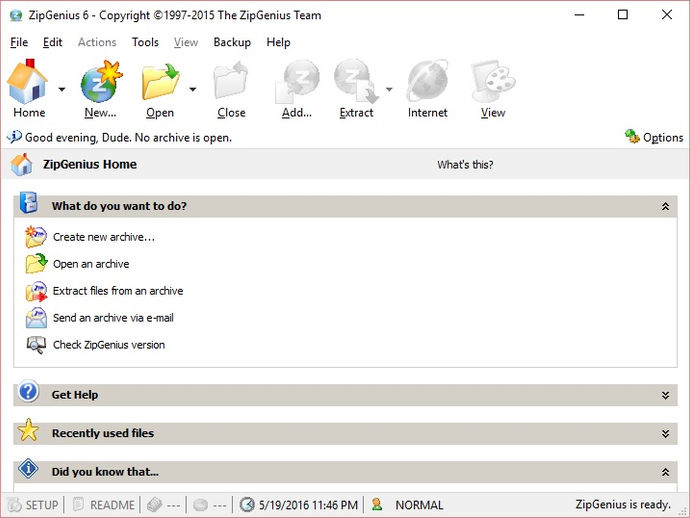
Task: Click the Close archive toolbar icon
Action: pyautogui.click(x=231, y=82)
